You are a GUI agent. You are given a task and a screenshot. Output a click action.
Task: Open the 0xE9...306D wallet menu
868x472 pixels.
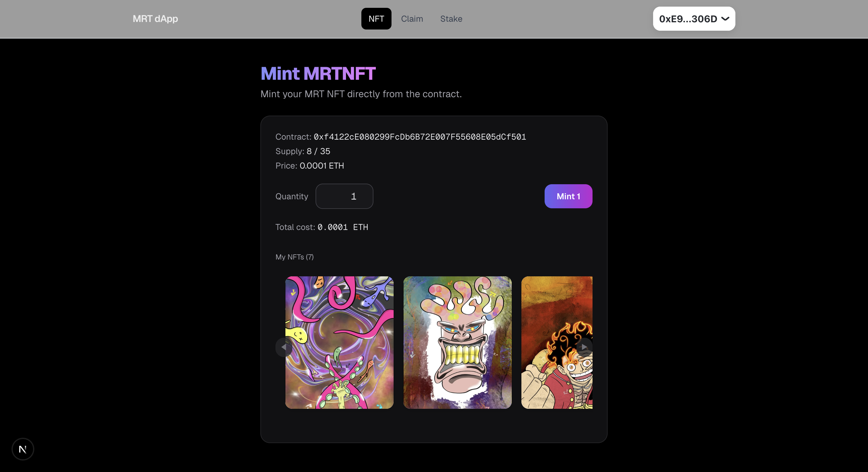688,19
